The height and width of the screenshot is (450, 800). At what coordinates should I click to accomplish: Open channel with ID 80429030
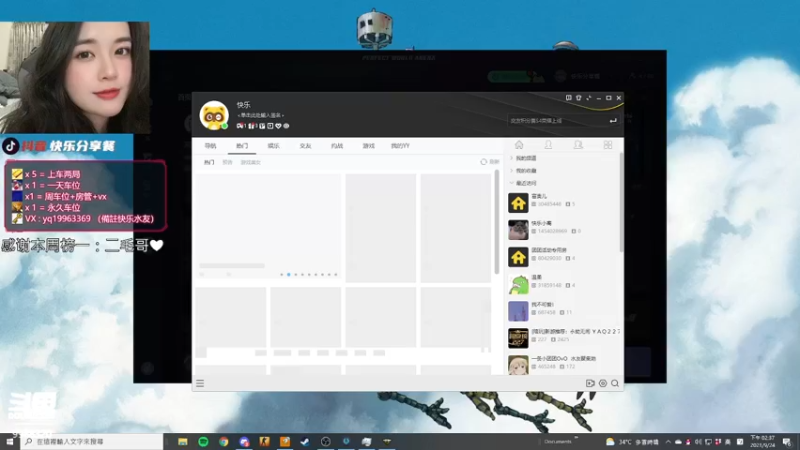(x=563, y=257)
